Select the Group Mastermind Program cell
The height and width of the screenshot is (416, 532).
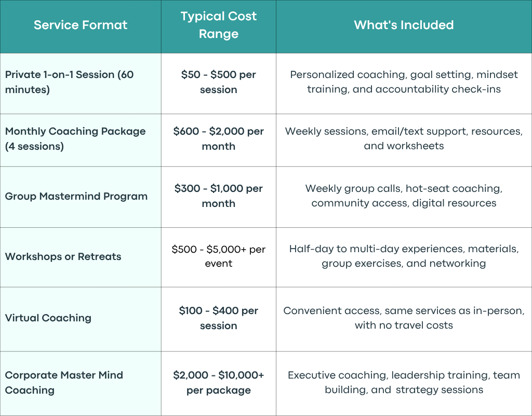(81, 197)
